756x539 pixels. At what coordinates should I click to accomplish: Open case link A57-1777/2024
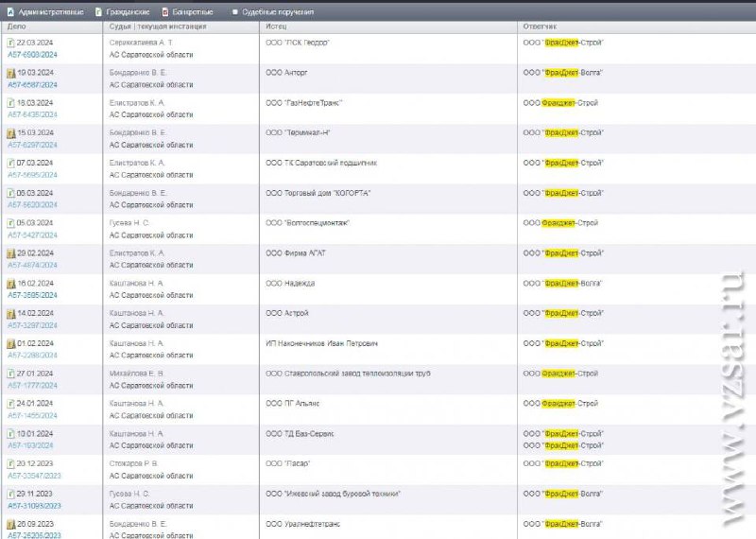[x=32, y=385]
